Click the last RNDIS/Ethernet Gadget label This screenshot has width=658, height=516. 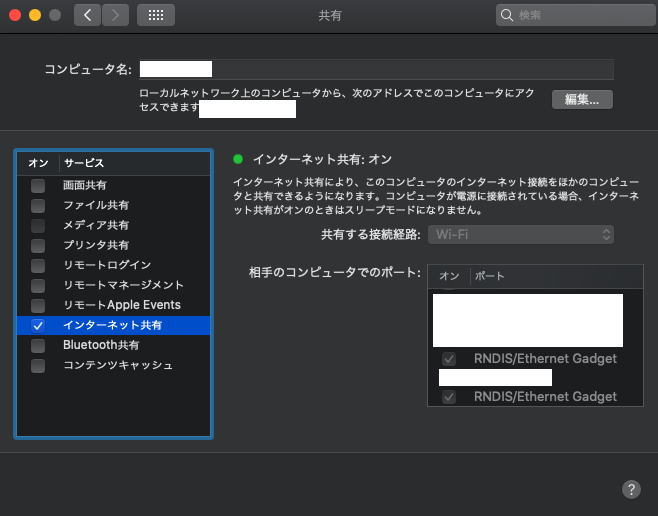click(x=545, y=397)
